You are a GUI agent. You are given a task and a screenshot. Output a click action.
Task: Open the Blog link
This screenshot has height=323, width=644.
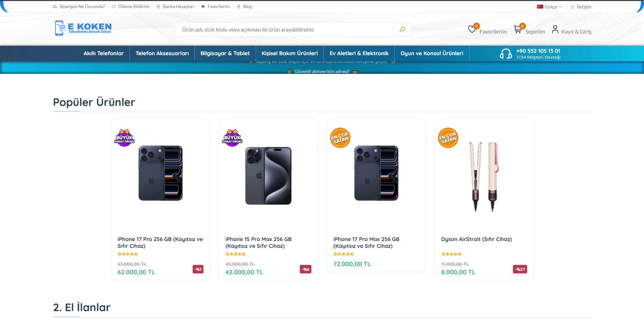[247, 6]
